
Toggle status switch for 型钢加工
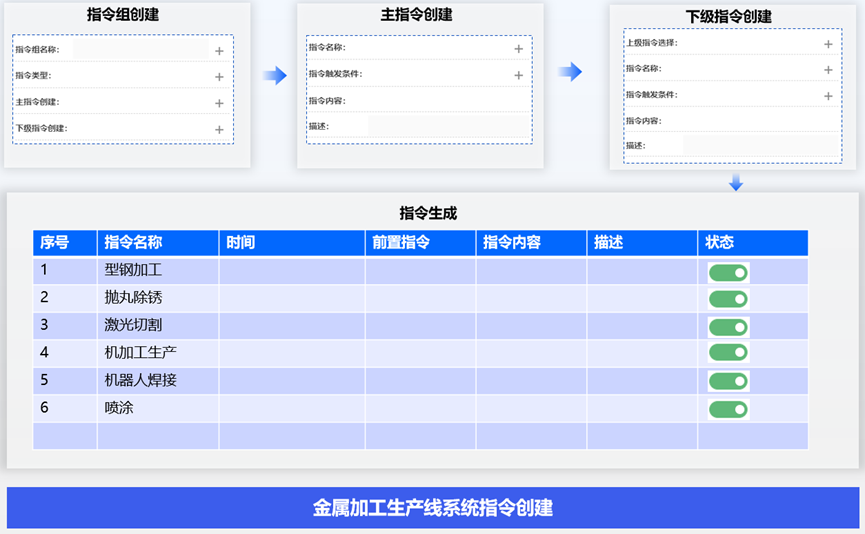tap(728, 272)
